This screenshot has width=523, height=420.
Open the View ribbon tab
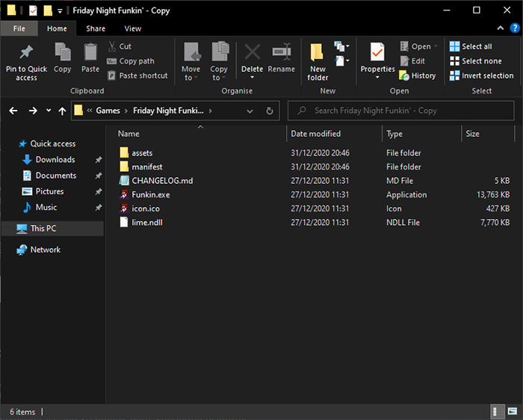pyautogui.click(x=133, y=28)
